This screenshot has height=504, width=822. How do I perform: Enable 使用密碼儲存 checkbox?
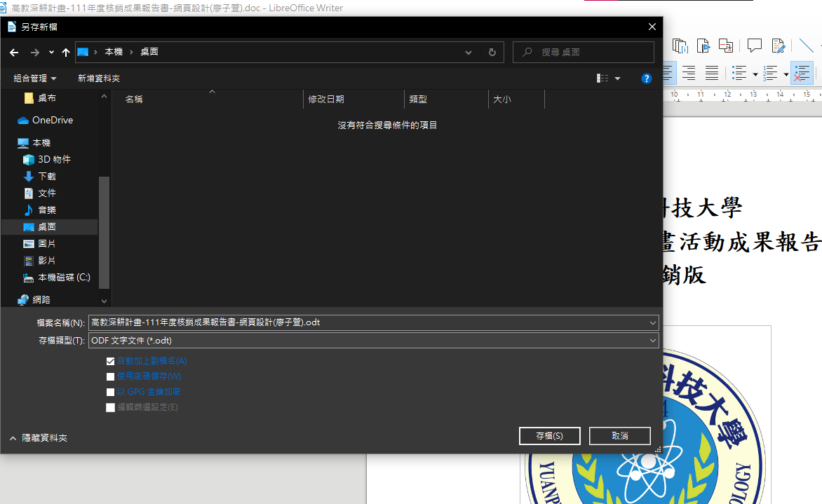pyautogui.click(x=110, y=376)
